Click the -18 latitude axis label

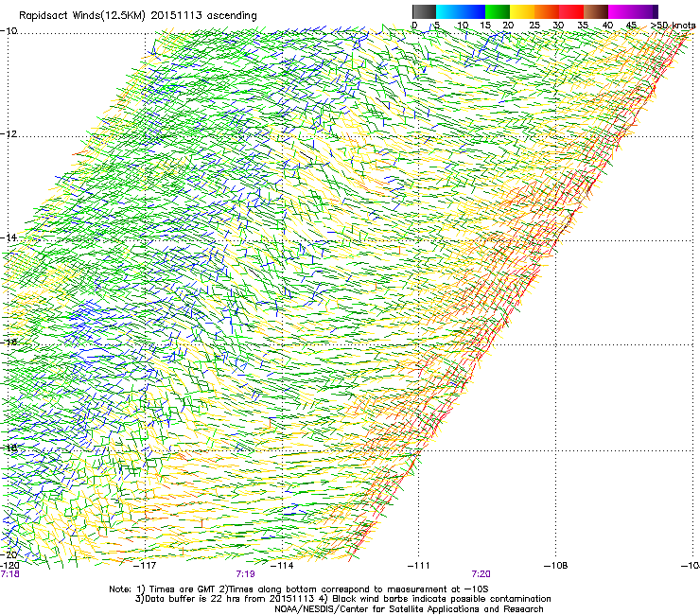pyautogui.click(x=9, y=448)
